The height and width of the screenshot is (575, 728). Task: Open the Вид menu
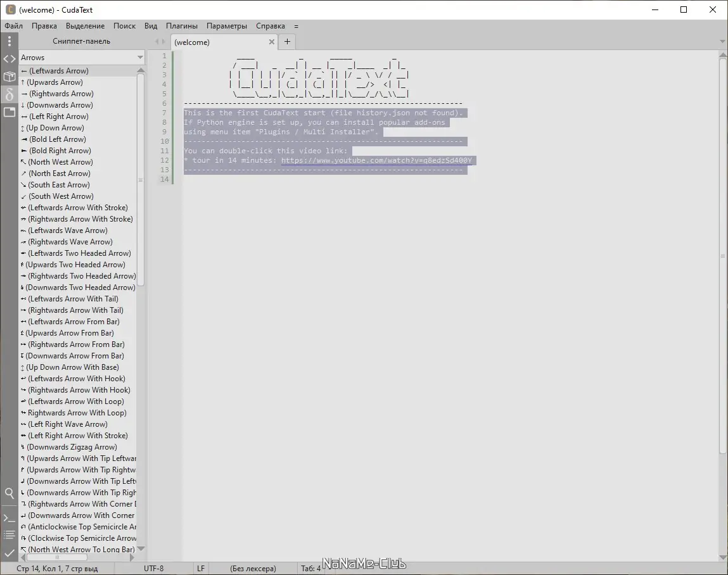(151, 26)
